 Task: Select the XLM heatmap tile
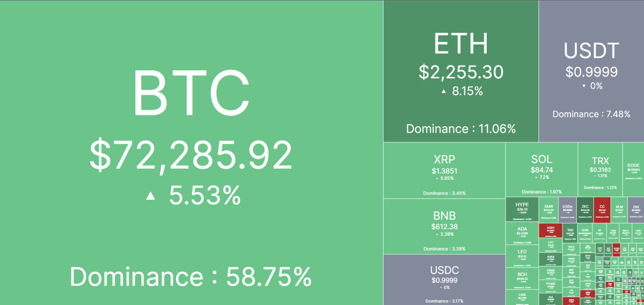[619, 210]
